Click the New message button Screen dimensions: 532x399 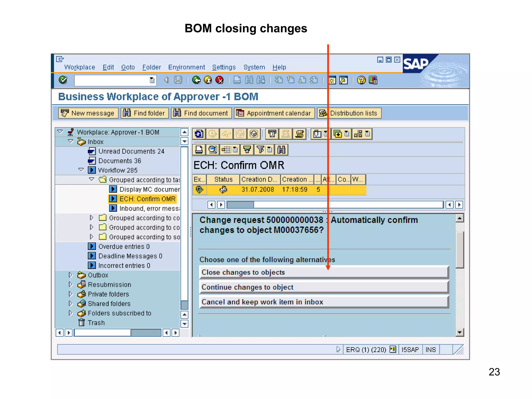tap(88, 113)
